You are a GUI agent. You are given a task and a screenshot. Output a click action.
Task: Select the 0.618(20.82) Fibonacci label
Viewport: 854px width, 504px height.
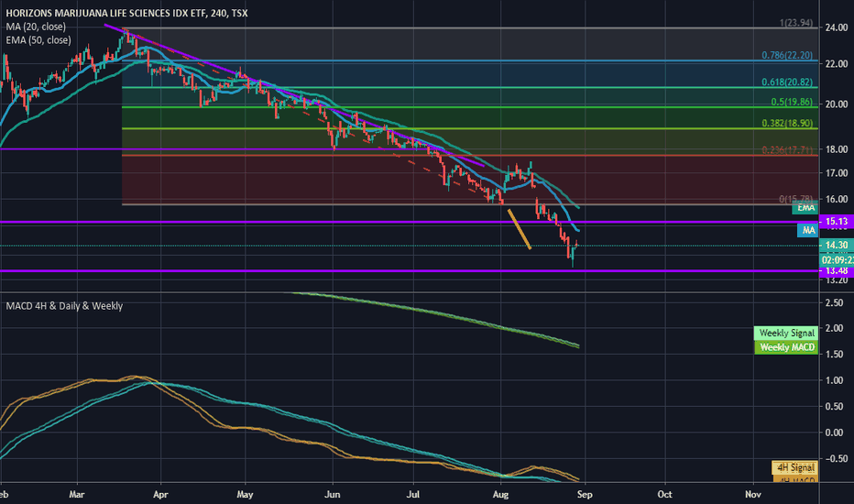click(x=787, y=82)
